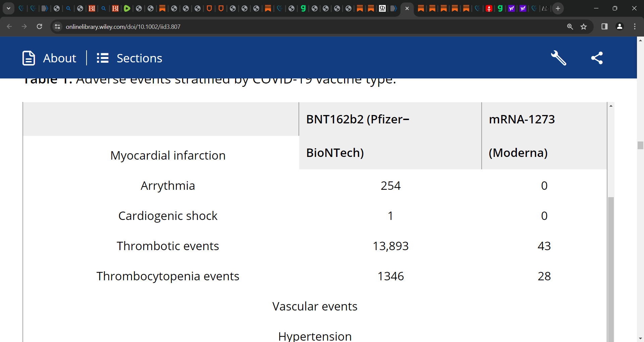Open the tab search dropdown arrow
This screenshot has height=342, width=644.
8,8
